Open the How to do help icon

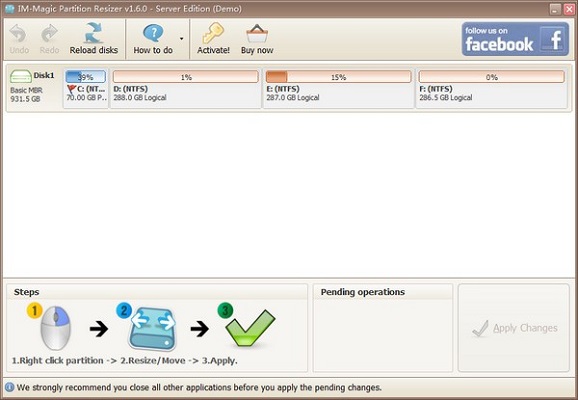pos(153,34)
